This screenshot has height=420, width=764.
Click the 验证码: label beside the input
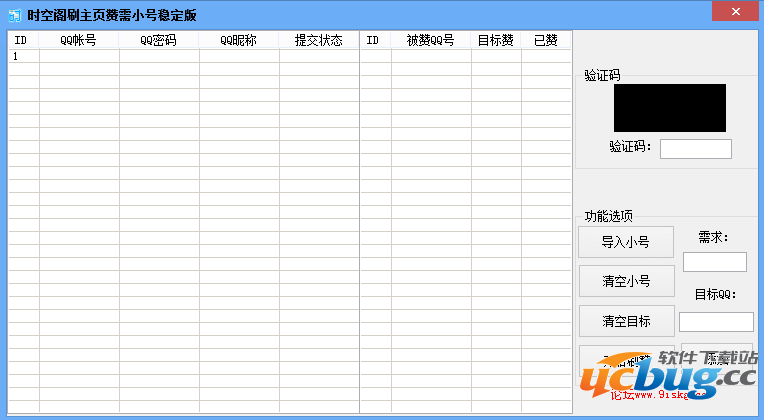[x=630, y=146]
